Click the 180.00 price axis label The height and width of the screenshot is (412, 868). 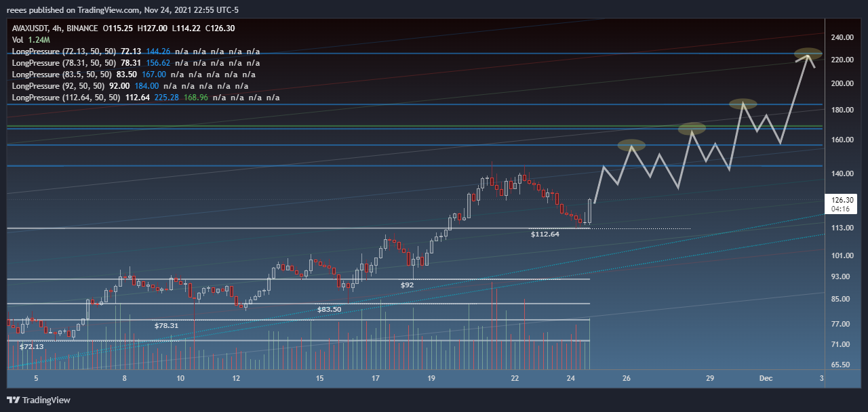click(x=841, y=110)
